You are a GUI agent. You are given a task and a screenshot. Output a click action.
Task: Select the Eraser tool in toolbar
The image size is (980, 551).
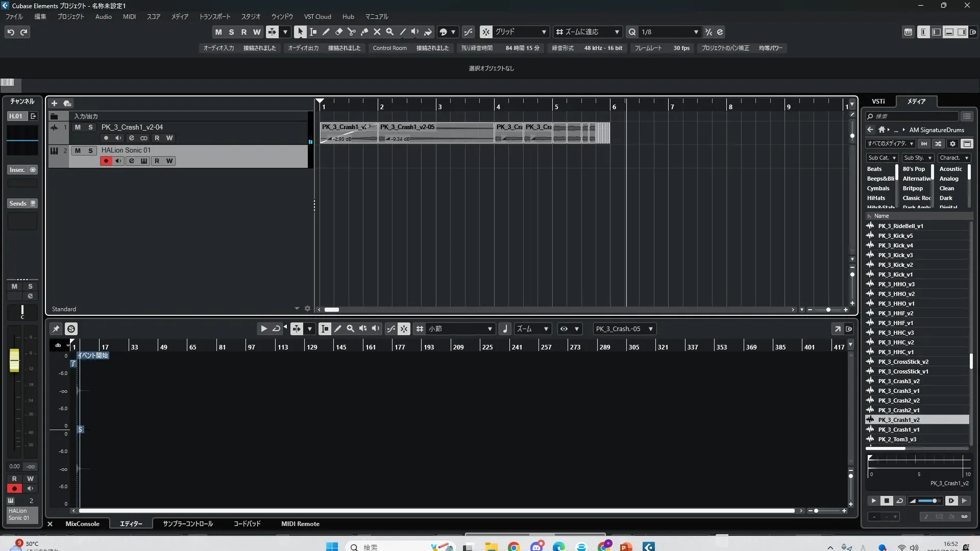[x=339, y=32]
